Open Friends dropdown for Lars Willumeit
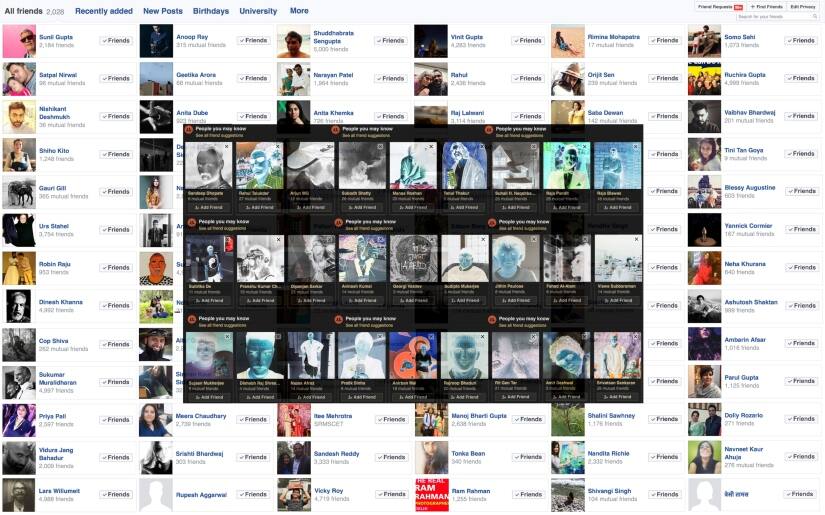The width and height of the screenshot is (825, 515). coord(116,494)
